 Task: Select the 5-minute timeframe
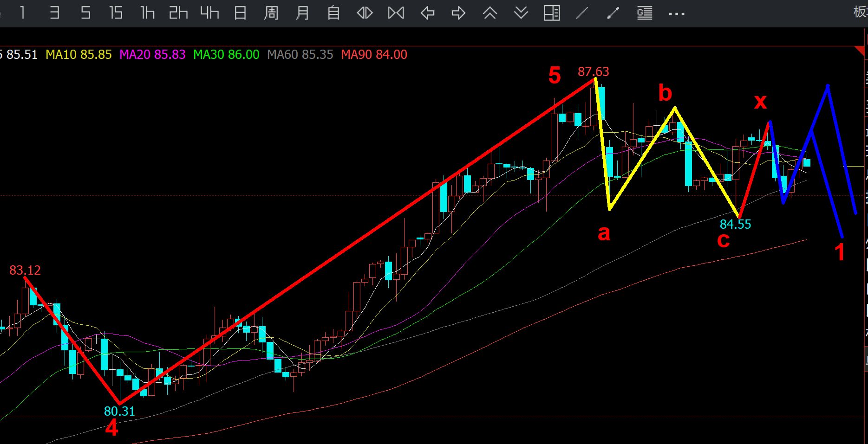[x=85, y=13]
